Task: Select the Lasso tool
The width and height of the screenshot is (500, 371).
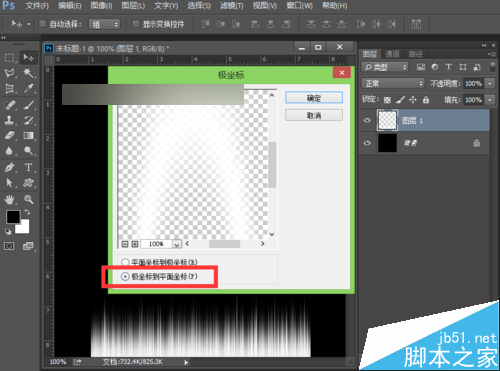Action: 9,73
